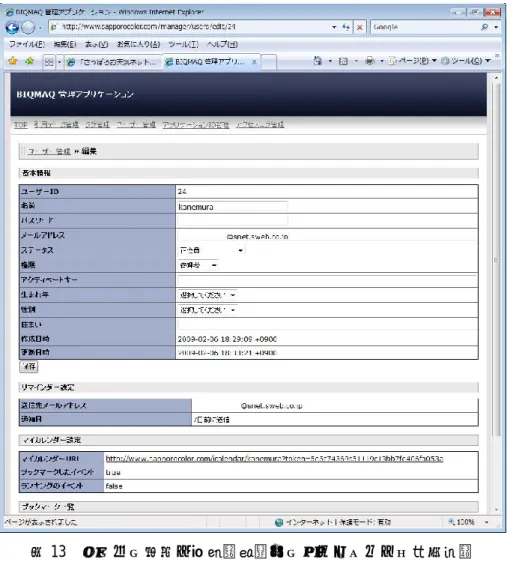
Task: Click the ランキングのイベント value false
Action: pyautogui.click(x=114, y=486)
